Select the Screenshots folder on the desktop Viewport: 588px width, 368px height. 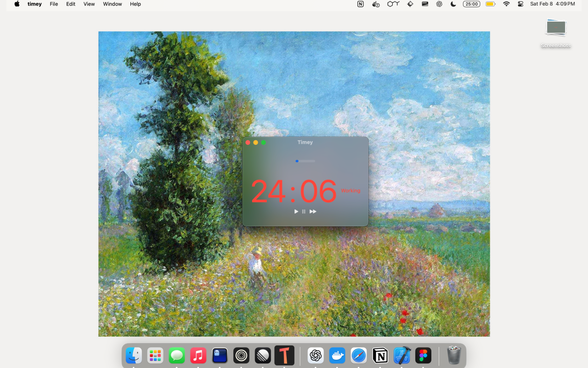[x=556, y=33]
